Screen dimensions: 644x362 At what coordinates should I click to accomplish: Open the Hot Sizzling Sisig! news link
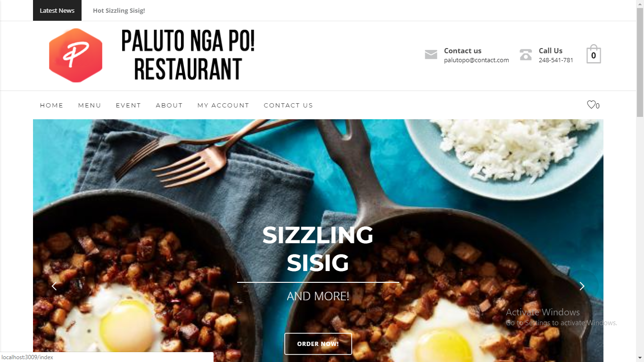click(119, 10)
